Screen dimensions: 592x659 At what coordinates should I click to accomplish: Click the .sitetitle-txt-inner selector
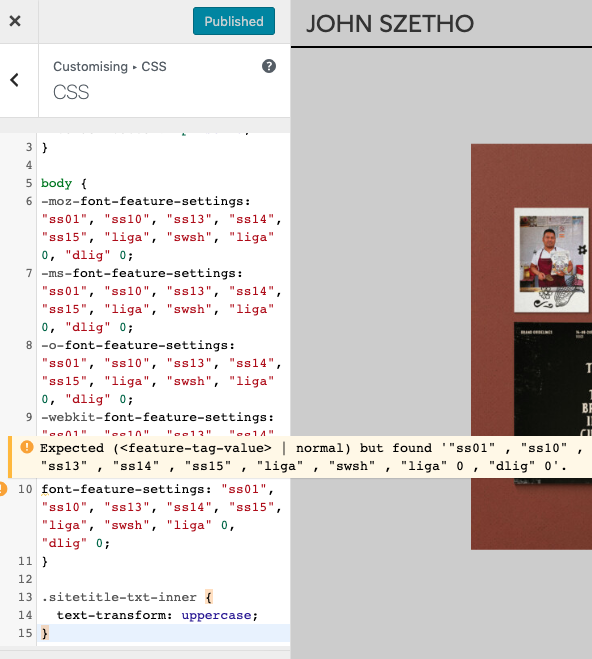click(x=119, y=597)
